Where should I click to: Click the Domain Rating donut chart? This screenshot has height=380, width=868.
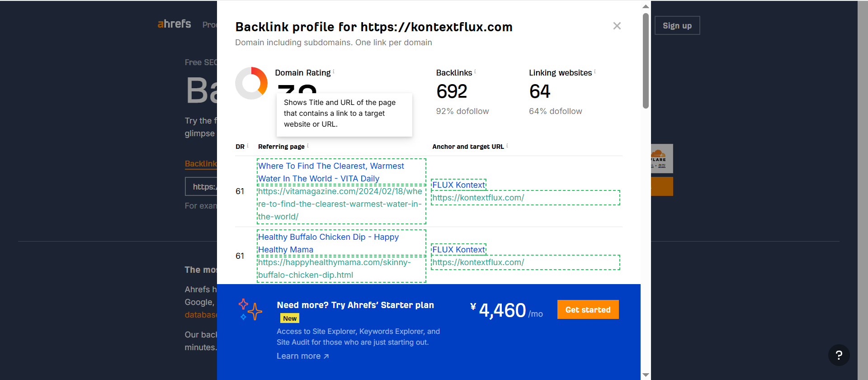(x=251, y=83)
